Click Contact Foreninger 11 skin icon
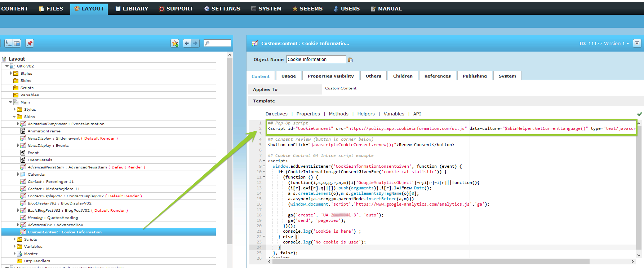 (23, 181)
